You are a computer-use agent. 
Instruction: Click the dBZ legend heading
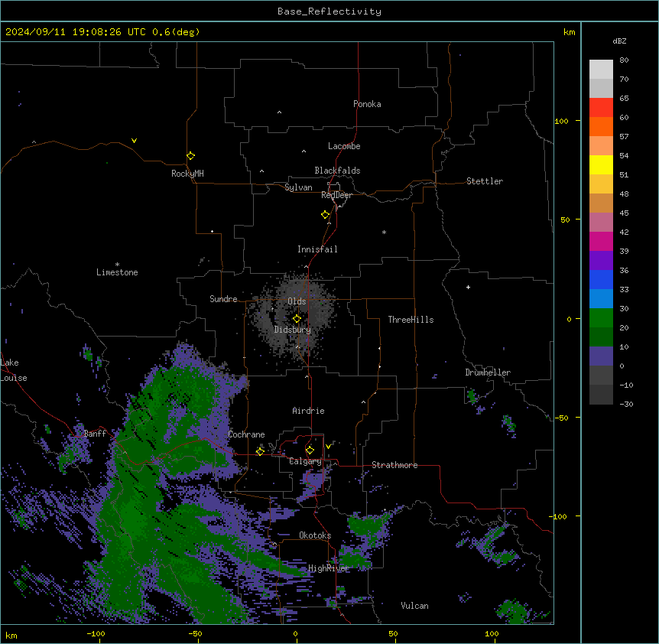click(x=619, y=41)
